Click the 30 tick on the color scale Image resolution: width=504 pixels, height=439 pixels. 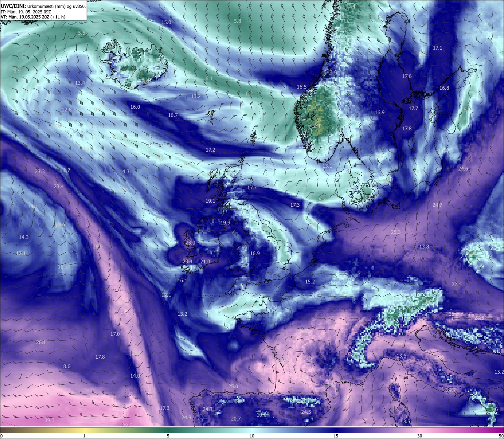[x=420, y=436]
